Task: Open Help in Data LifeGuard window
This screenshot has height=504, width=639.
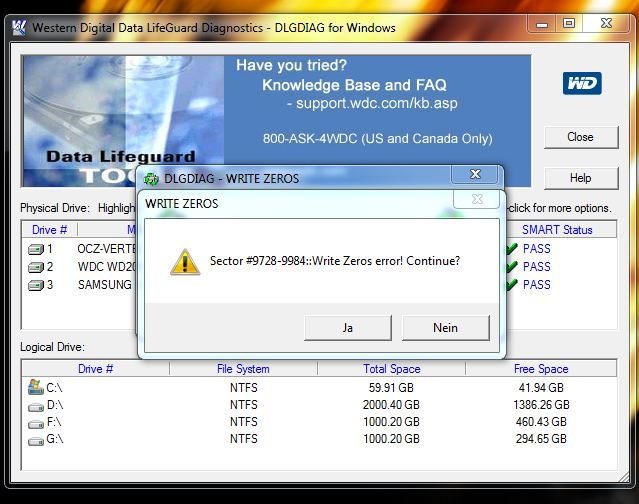Action: pyautogui.click(x=581, y=178)
